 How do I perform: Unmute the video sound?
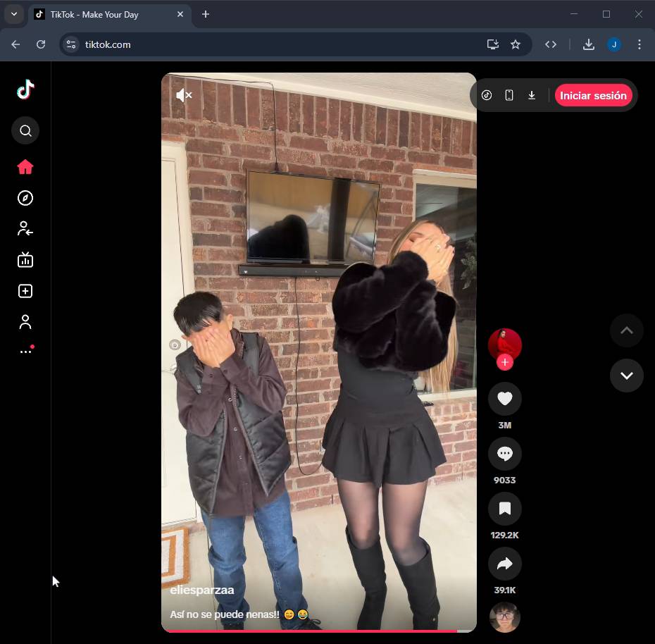[184, 95]
